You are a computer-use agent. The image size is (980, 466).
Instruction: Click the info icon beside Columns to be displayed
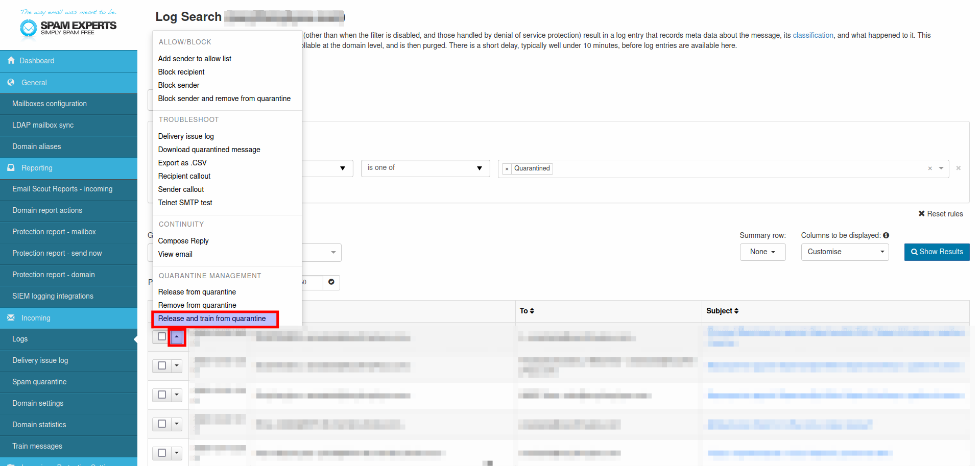click(886, 235)
